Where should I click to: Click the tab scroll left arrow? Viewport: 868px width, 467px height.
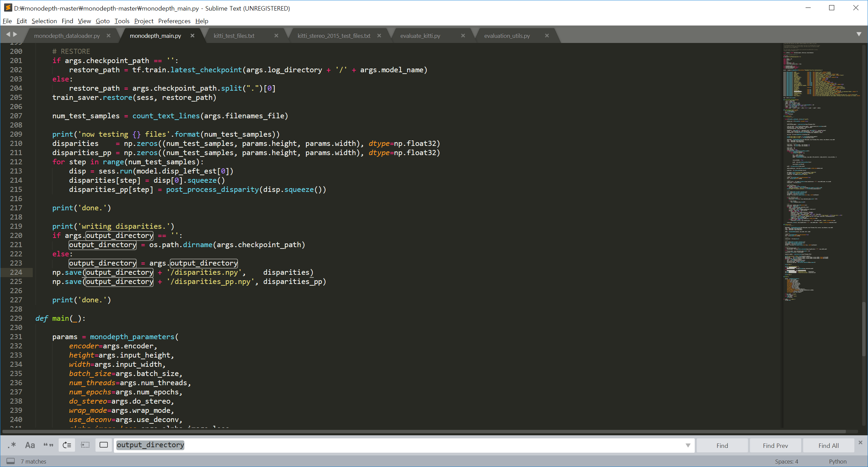click(8, 34)
